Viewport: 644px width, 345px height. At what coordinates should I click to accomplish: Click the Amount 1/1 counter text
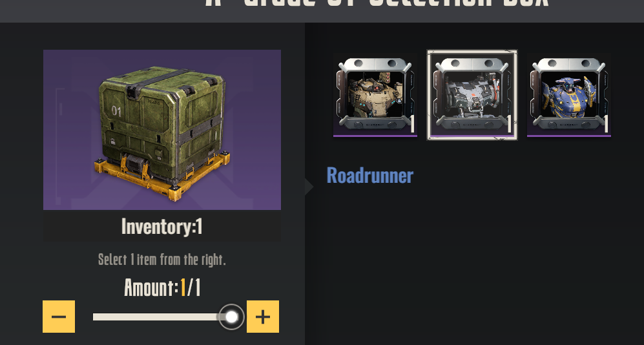point(162,287)
